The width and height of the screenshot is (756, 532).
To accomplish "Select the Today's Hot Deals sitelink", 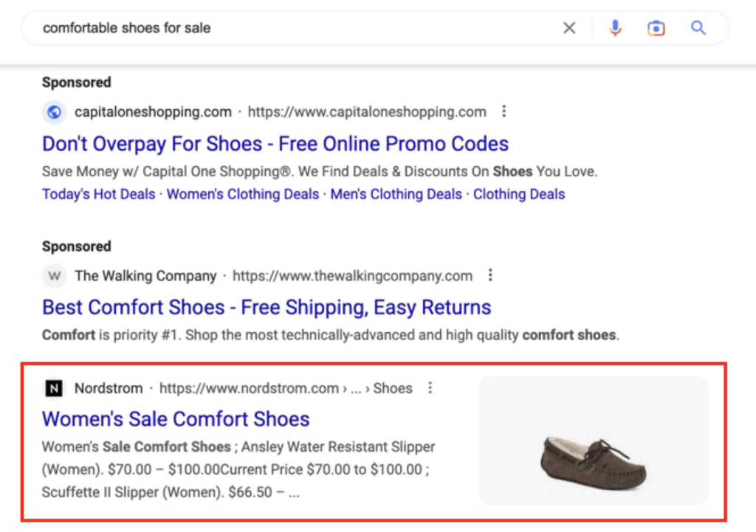I will click(98, 194).
